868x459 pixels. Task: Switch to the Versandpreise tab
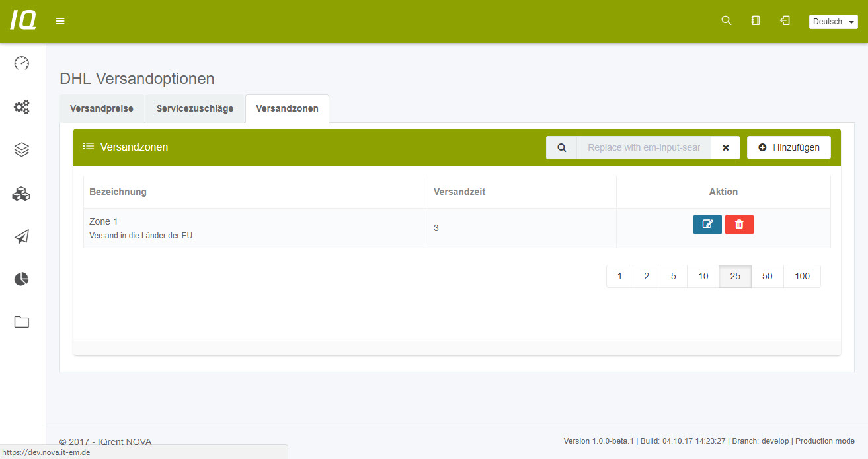coord(102,109)
